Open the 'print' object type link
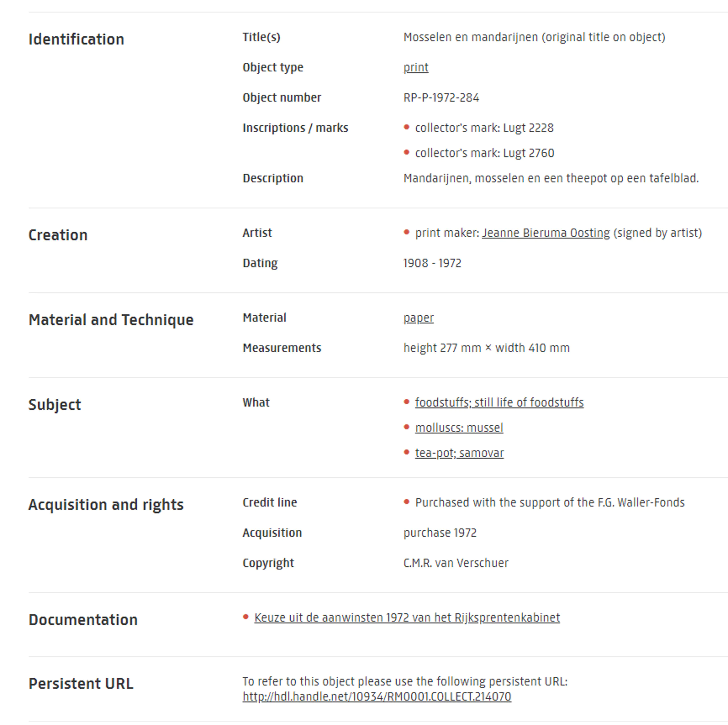Viewport: 728px width, 725px height. (416, 67)
